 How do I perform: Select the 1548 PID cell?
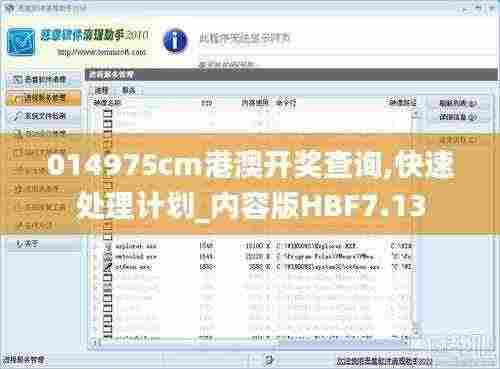point(206,246)
